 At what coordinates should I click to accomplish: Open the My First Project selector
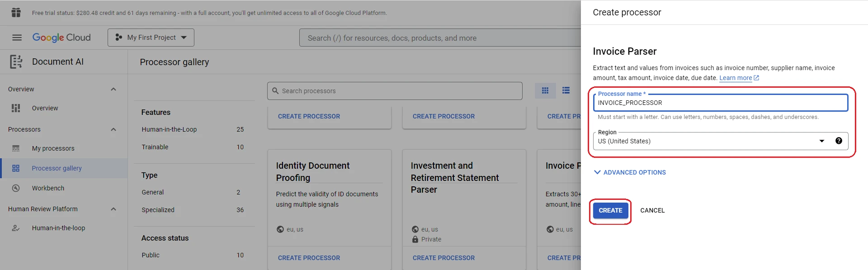(151, 38)
